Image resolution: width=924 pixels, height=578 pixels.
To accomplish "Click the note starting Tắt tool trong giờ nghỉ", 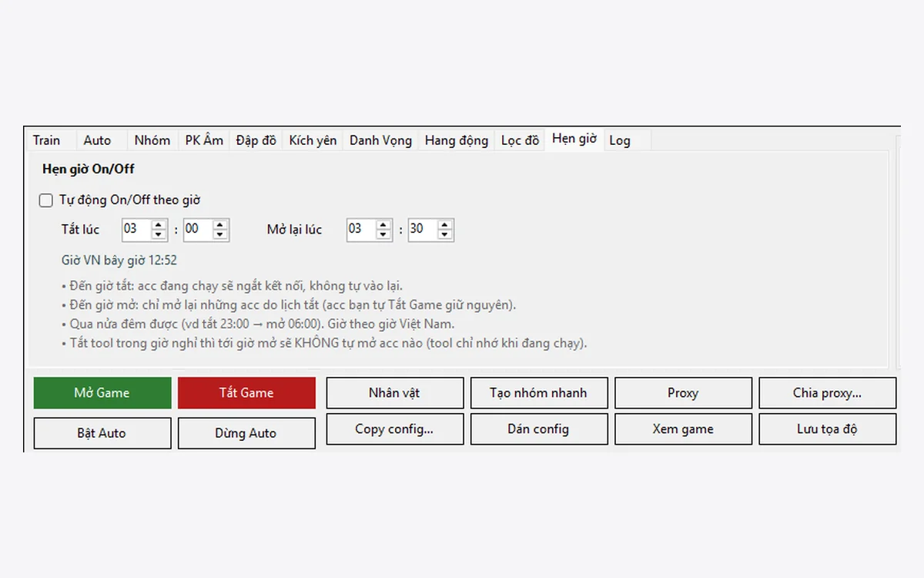I will 324,344.
